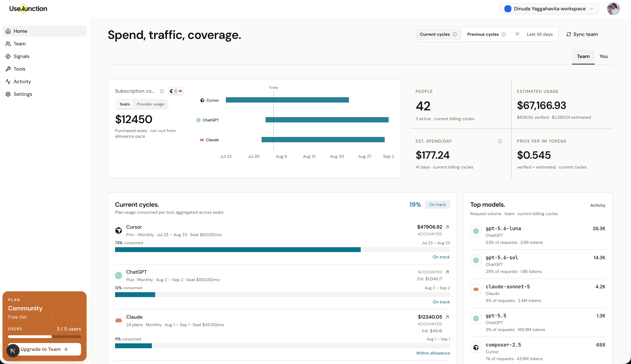Open the Team sidebar page
The height and width of the screenshot is (364, 631).
pyautogui.click(x=45, y=44)
